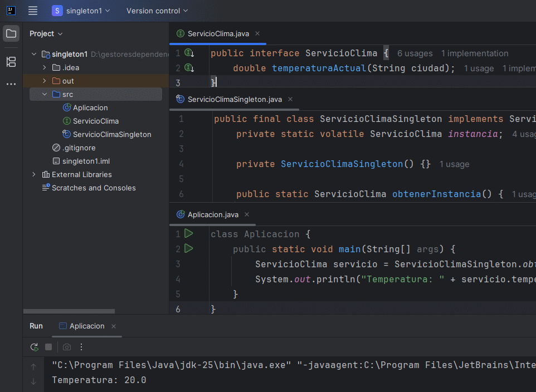Click the implementation gutter icon on line 1
The height and width of the screenshot is (392, 536).
[189, 53]
